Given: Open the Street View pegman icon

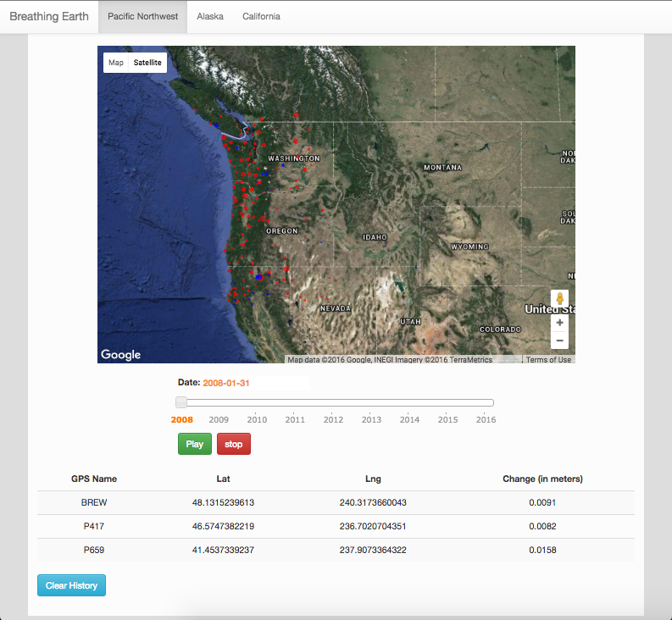Looking at the screenshot, I should tap(559, 298).
